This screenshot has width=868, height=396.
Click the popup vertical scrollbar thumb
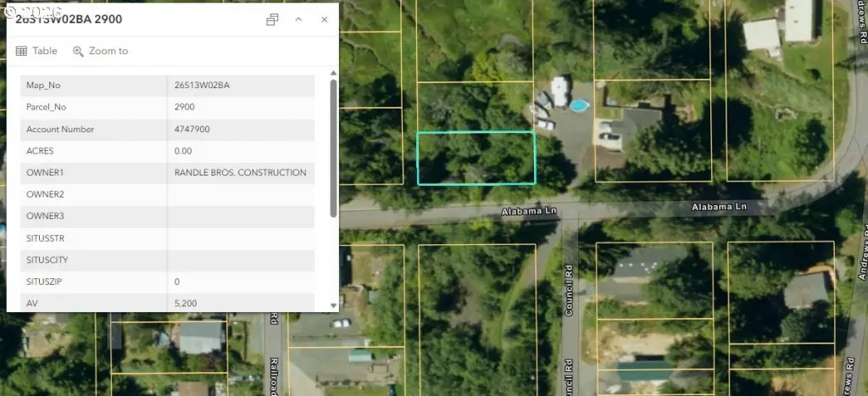333,148
